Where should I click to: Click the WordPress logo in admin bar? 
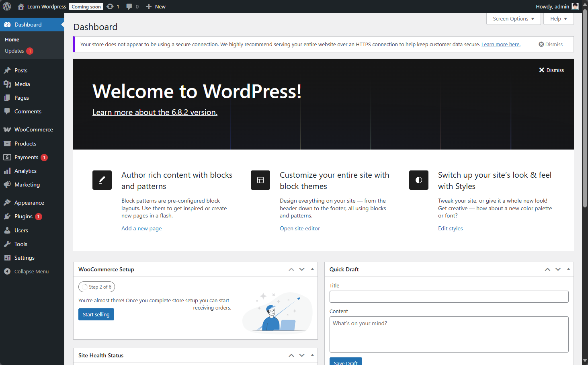(x=7, y=6)
